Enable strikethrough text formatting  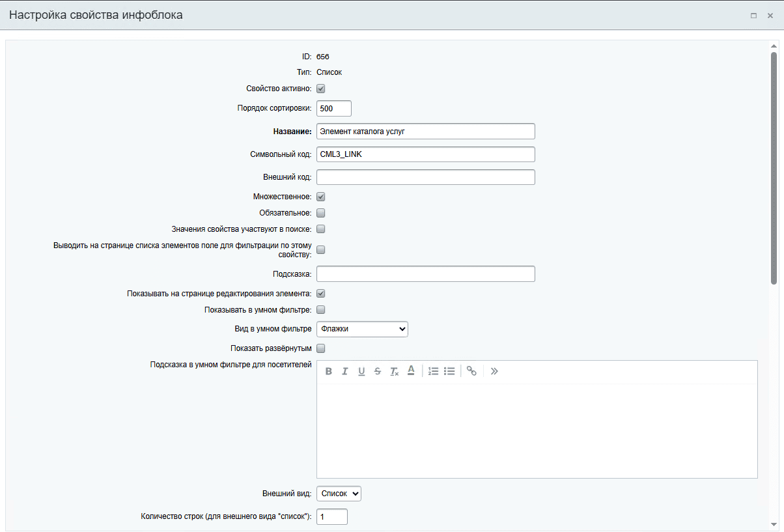pos(378,371)
